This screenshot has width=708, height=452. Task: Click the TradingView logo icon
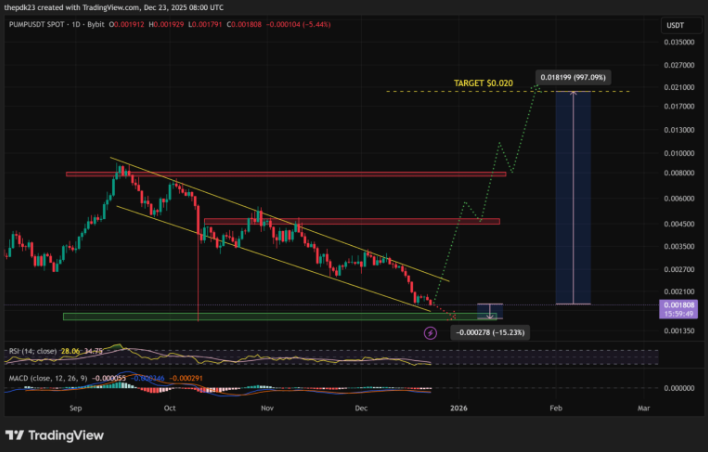pyautogui.click(x=14, y=435)
